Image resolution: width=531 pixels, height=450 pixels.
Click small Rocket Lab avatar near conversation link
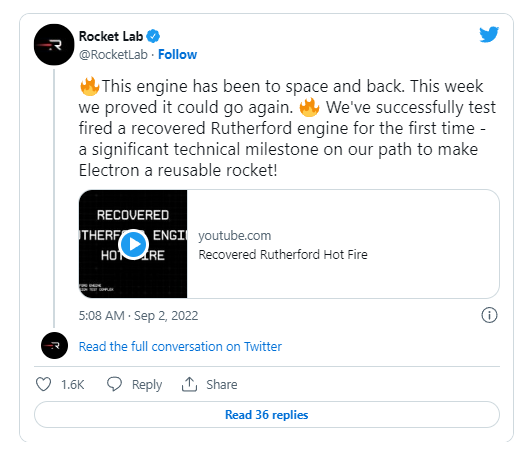pyautogui.click(x=54, y=346)
